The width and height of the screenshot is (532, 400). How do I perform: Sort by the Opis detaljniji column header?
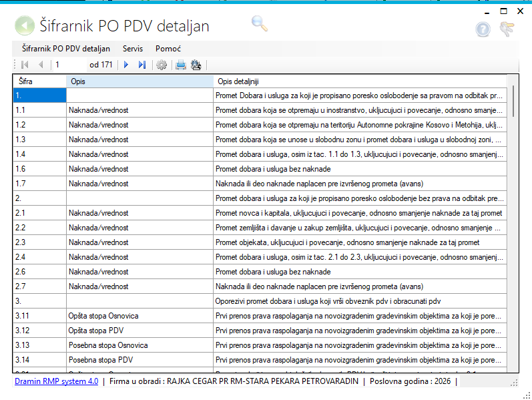pos(360,81)
